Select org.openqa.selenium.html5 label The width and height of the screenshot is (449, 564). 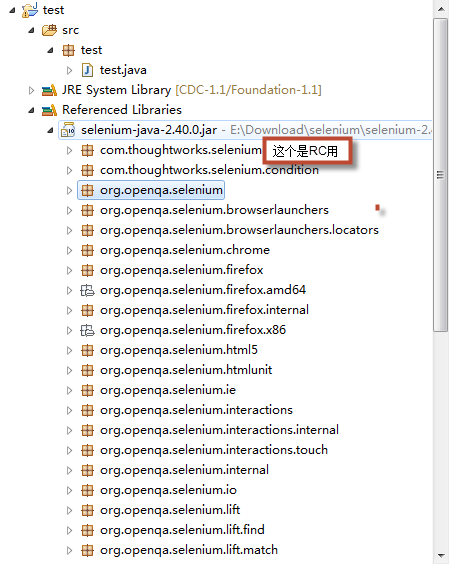179,350
